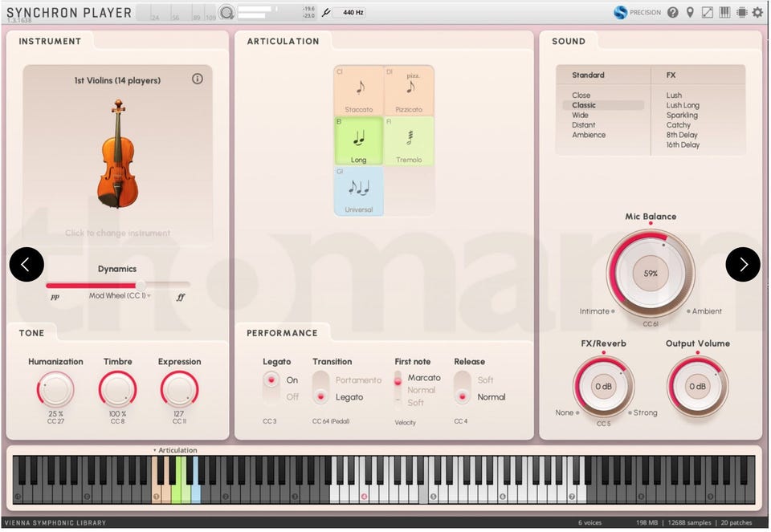Select the Lush FX preset
Viewport: 771px width, 532px height.
674,95
